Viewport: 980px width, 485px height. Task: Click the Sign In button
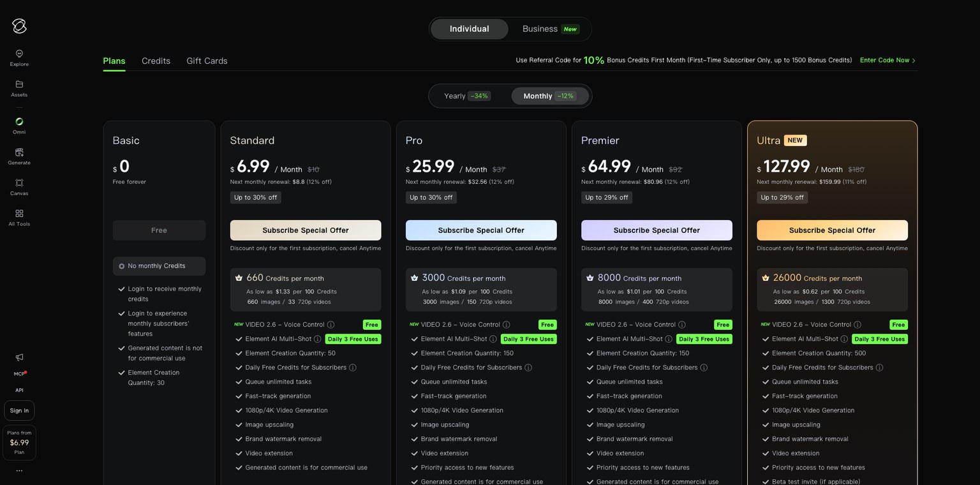coord(19,410)
